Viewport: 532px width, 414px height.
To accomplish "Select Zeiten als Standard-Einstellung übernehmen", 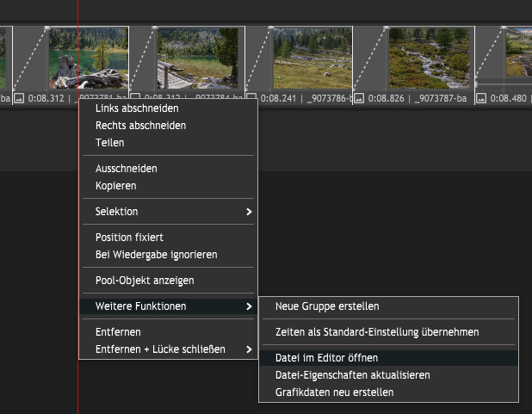I will [x=388, y=332].
